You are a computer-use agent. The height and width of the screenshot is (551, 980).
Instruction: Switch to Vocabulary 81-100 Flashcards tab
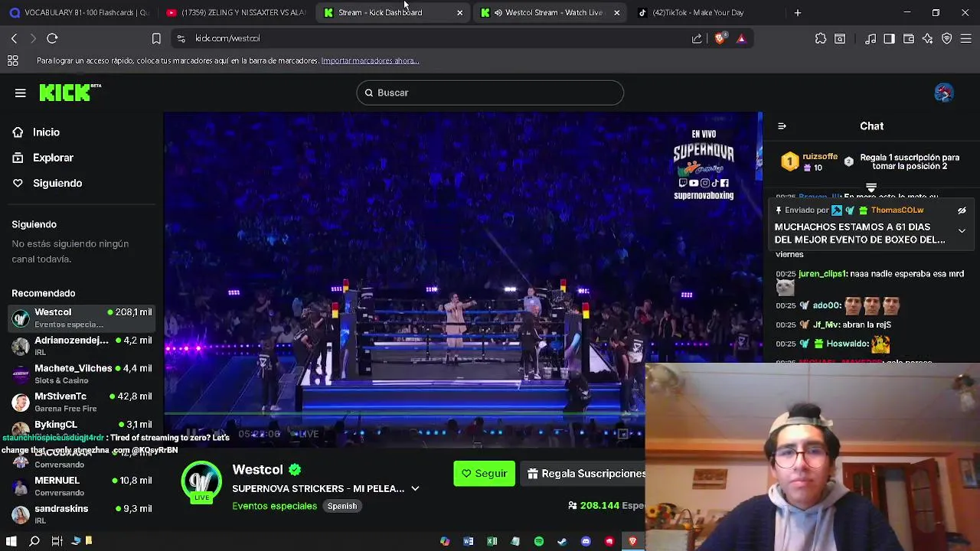point(79,12)
